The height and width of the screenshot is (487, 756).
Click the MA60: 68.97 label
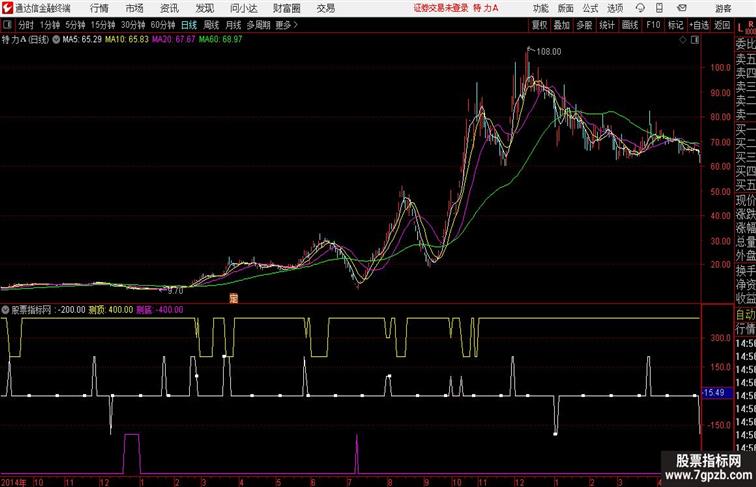pyautogui.click(x=220, y=40)
